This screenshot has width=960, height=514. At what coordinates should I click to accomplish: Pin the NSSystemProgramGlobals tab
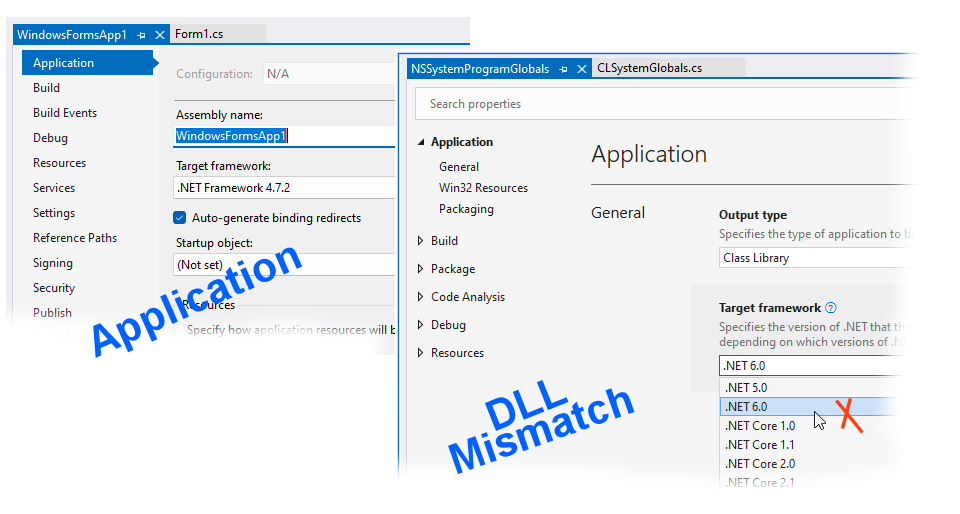pyautogui.click(x=563, y=69)
